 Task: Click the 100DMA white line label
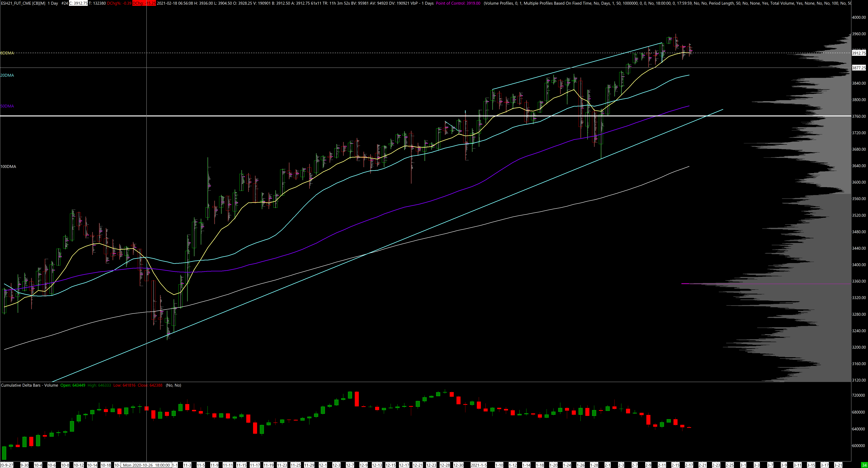click(8, 166)
